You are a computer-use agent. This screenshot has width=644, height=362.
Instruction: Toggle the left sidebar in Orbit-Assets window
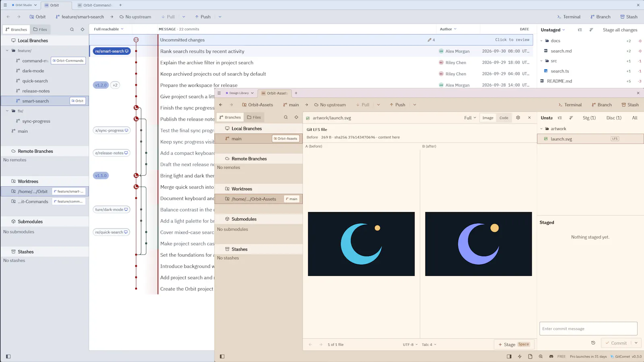pos(222,356)
